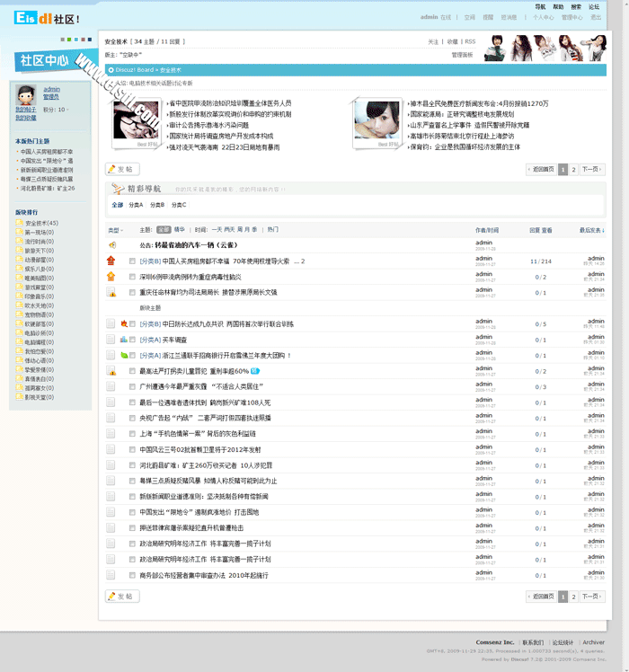Click the admin avatar picture in the sidebar
This screenshot has height=672, width=629.
(26, 94)
